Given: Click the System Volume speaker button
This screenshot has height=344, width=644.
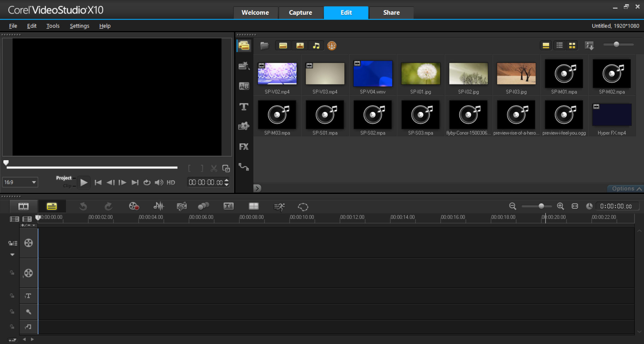Looking at the screenshot, I should pyautogui.click(x=159, y=182).
